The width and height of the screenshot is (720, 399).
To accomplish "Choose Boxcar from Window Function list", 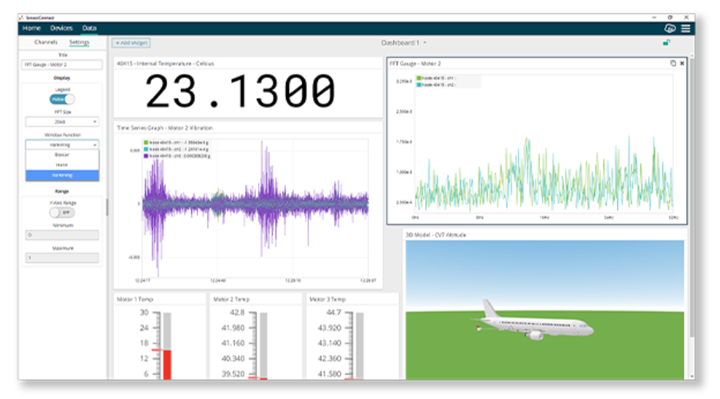I will click(x=62, y=155).
